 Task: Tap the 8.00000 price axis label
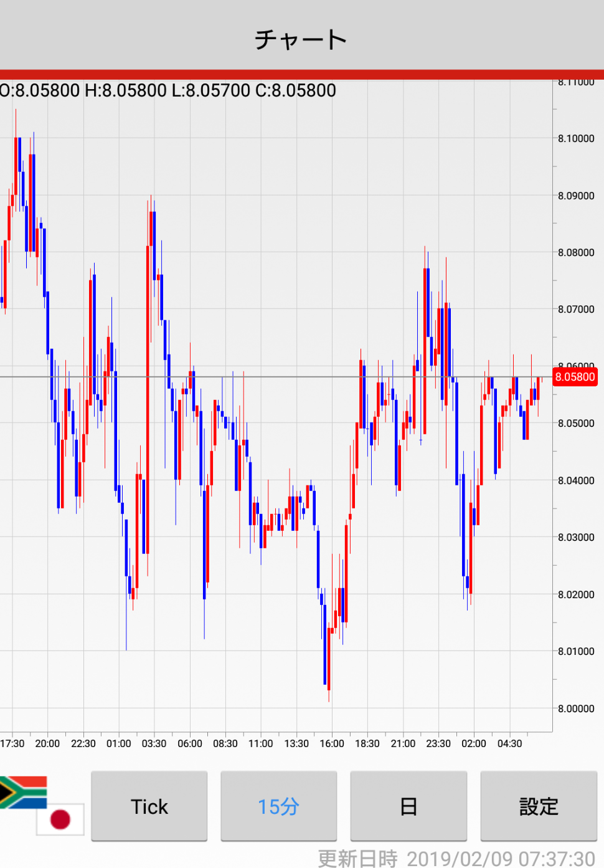pyautogui.click(x=576, y=708)
